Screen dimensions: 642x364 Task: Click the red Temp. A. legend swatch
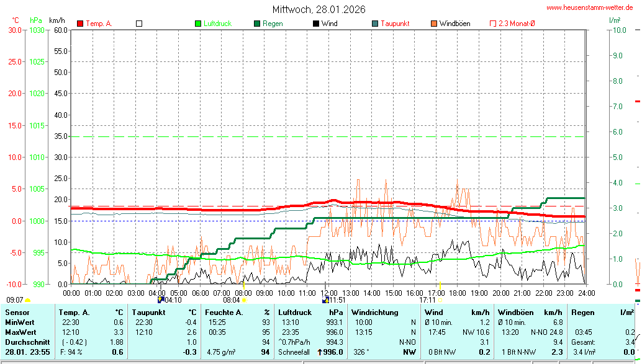pyautogui.click(x=80, y=24)
